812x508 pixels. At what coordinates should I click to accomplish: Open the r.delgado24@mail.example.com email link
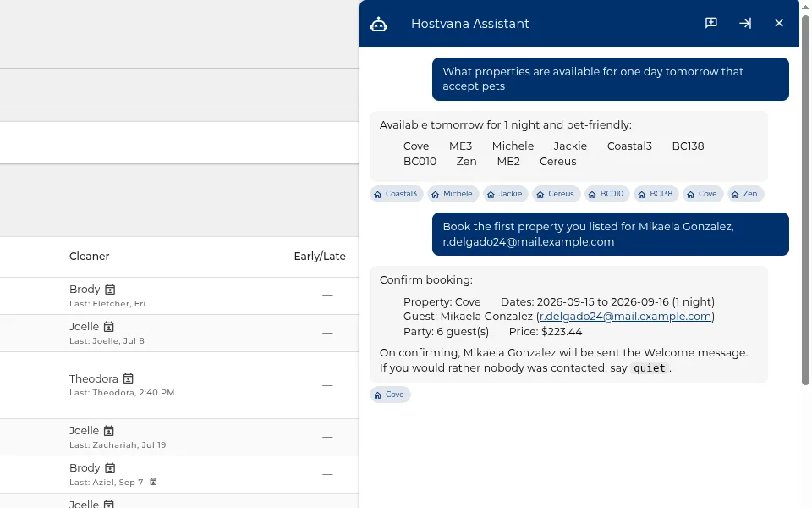click(x=625, y=316)
